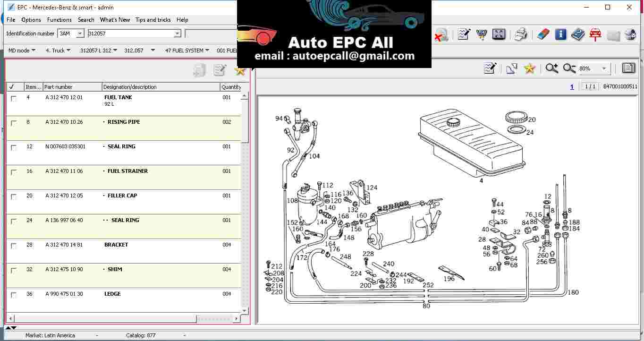Click callout 196 in the diagram
Image resolution: width=644 pixels, height=341 pixels.
click(x=449, y=279)
